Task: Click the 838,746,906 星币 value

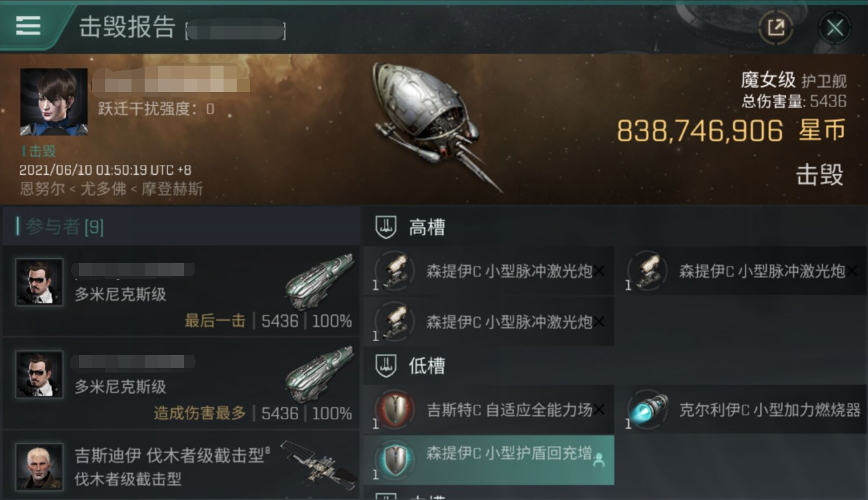Action: click(x=731, y=131)
